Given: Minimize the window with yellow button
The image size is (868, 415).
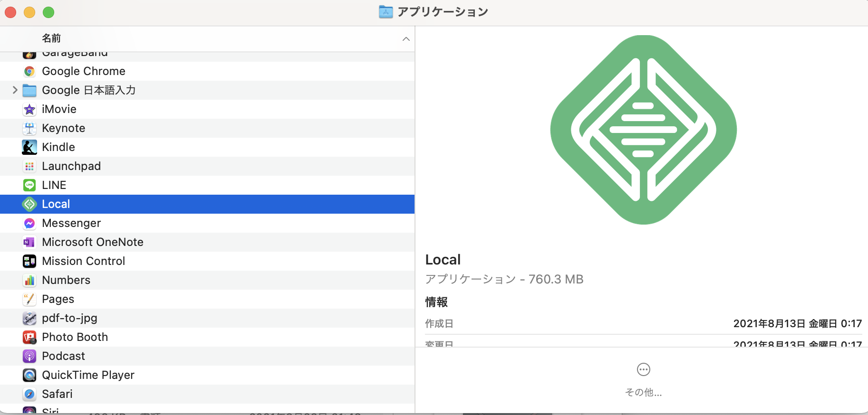Looking at the screenshot, I should (29, 12).
